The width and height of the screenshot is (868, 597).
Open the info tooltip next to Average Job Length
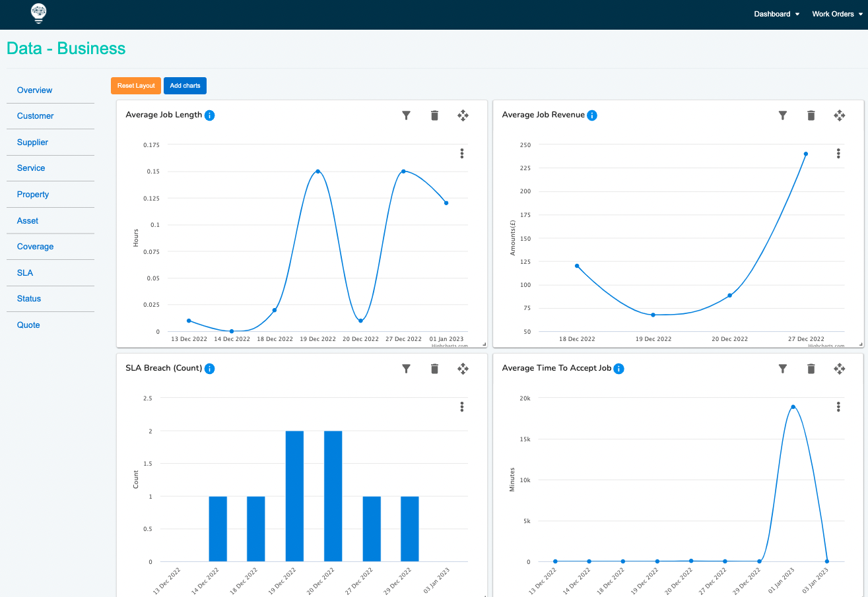click(209, 115)
